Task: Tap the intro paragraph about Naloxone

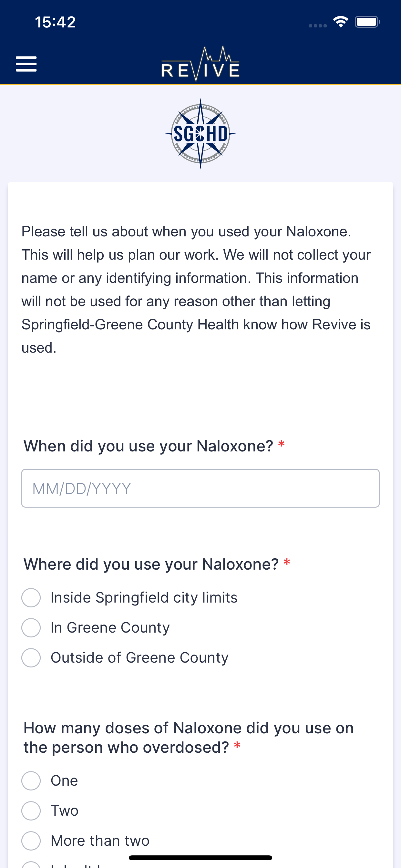Action: 196,289
